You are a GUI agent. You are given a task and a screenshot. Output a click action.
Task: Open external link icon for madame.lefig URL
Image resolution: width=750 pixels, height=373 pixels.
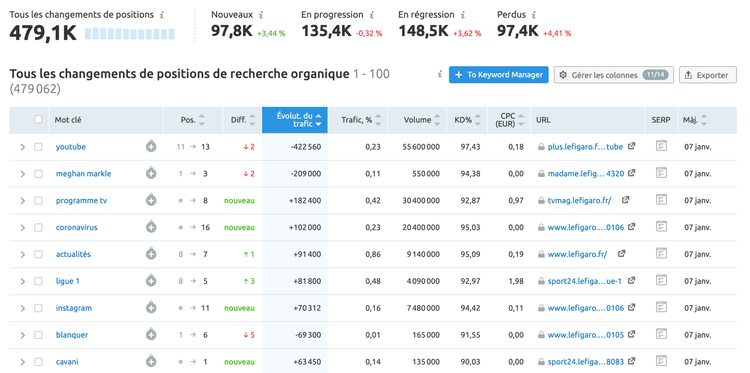[631, 173]
